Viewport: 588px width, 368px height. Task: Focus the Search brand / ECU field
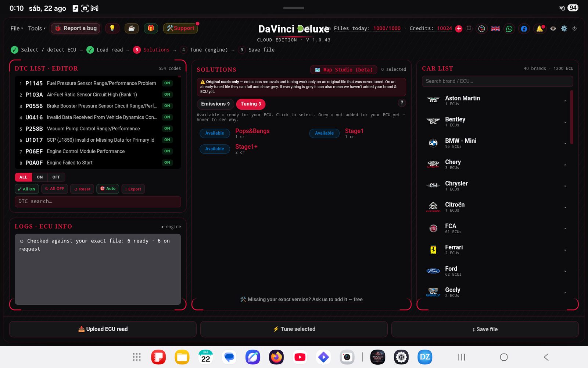pos(497,81)
